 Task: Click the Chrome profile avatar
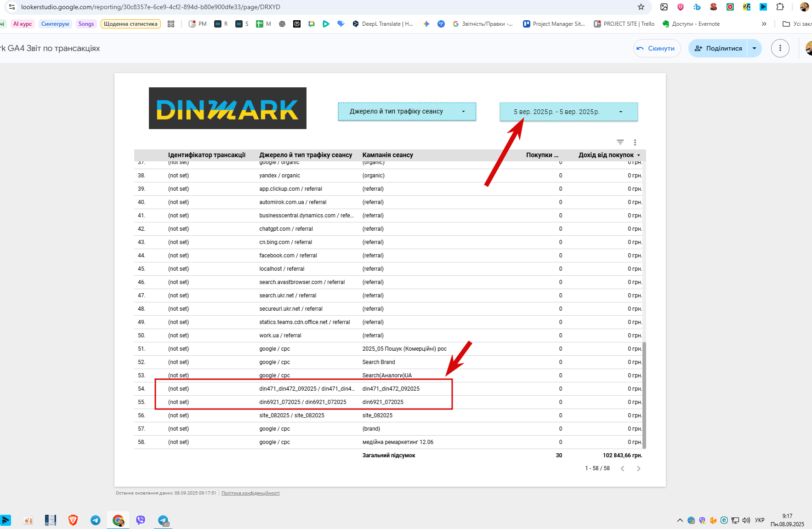click(x=804, y=7)
